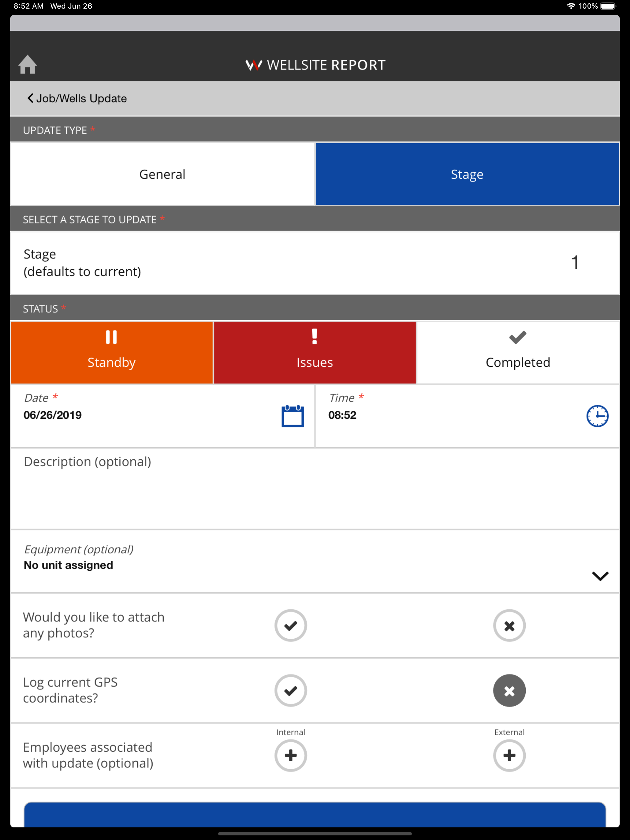The width and height of the screenshot is (630, 840).
Task: Tap the iOS home indicator bar
Action: 315,834
